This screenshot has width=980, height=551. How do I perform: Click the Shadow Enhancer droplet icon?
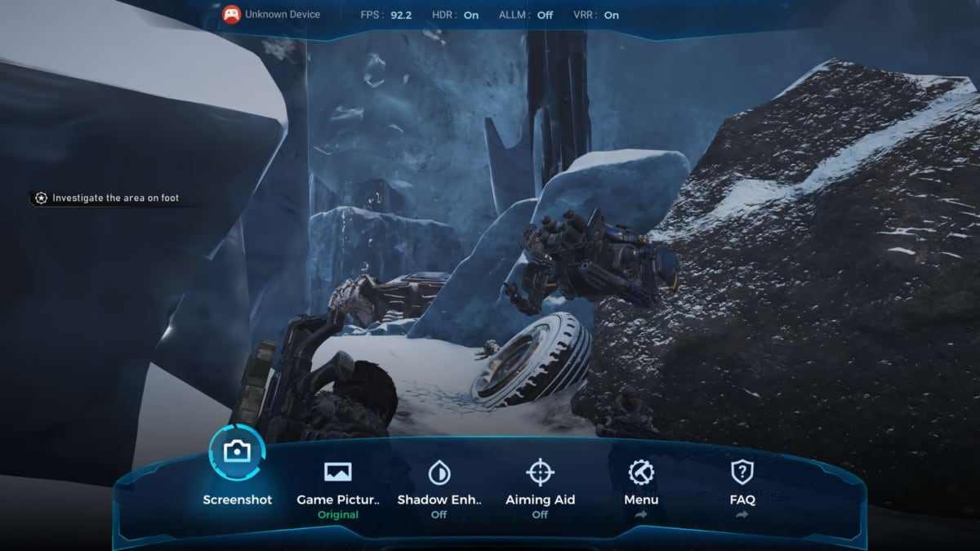click(x=439, y=472)
